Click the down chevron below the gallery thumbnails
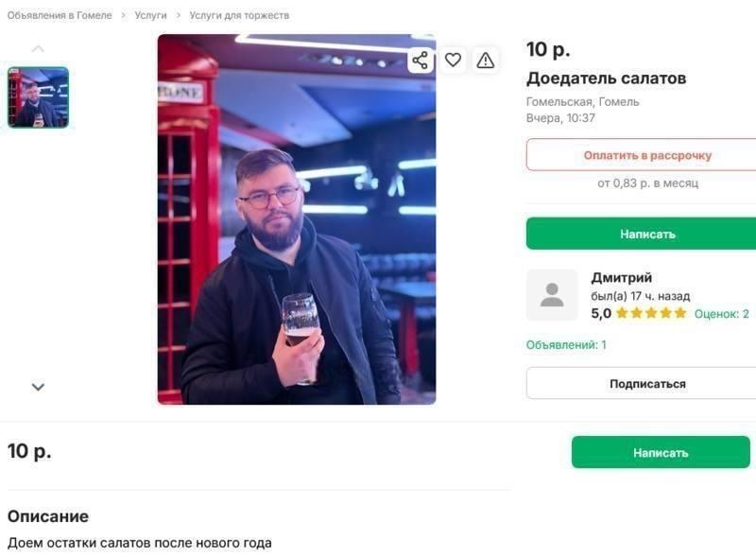756x557 pixels. [39, 386]
